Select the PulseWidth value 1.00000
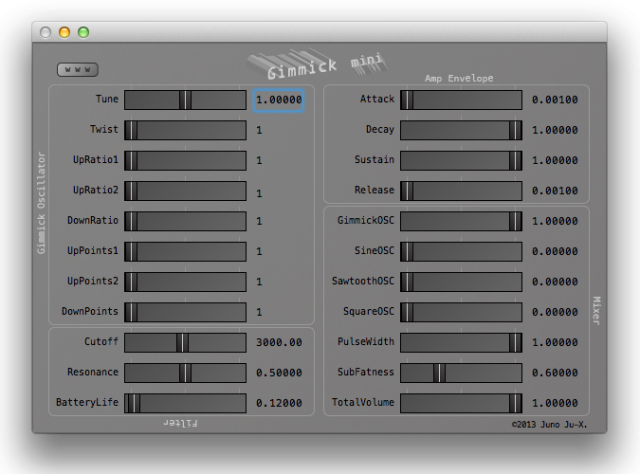This screenshot has width=640, height=474. tap(555, 343)
